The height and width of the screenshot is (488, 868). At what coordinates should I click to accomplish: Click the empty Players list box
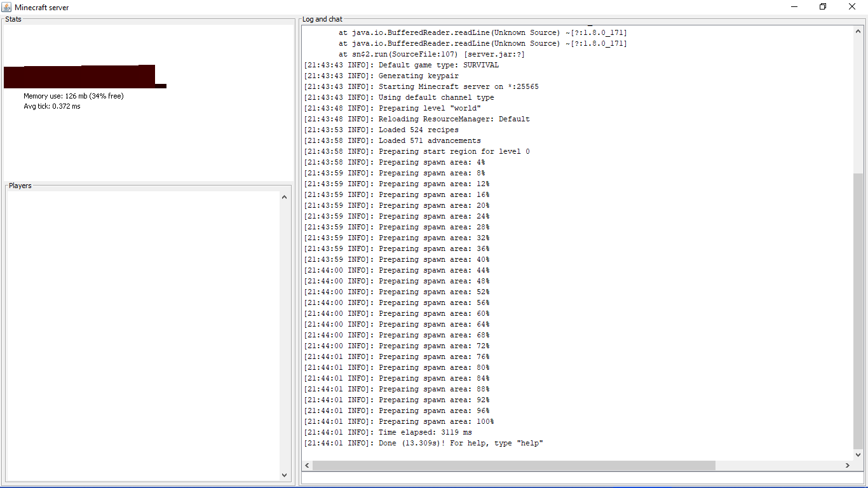143,336
